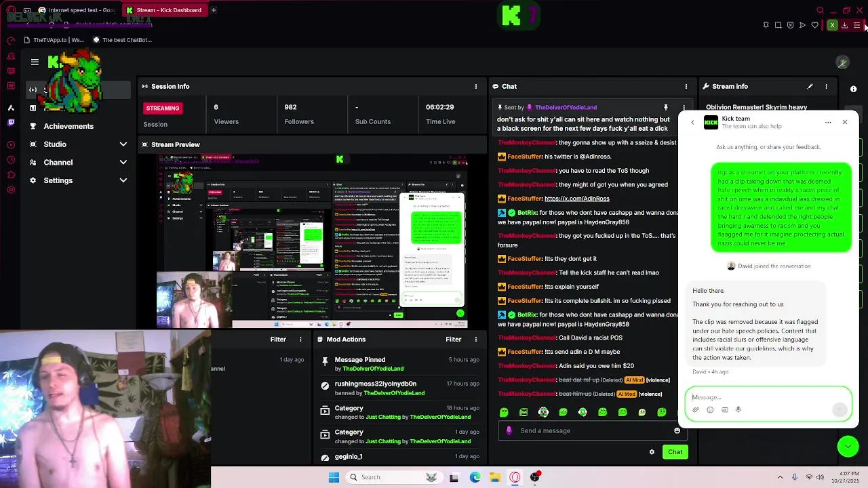This screenshot has height=488, width=868.
Task: Click the profile avatar at top right
Action: pos(842,62)
